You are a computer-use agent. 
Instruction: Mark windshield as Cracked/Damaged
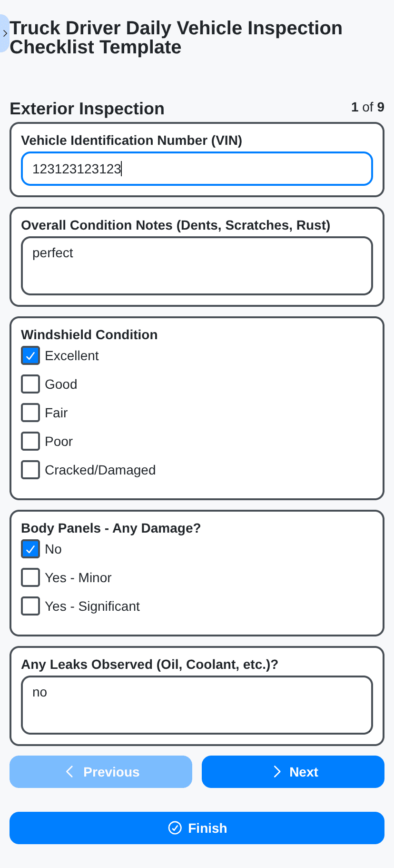(30, 470)
